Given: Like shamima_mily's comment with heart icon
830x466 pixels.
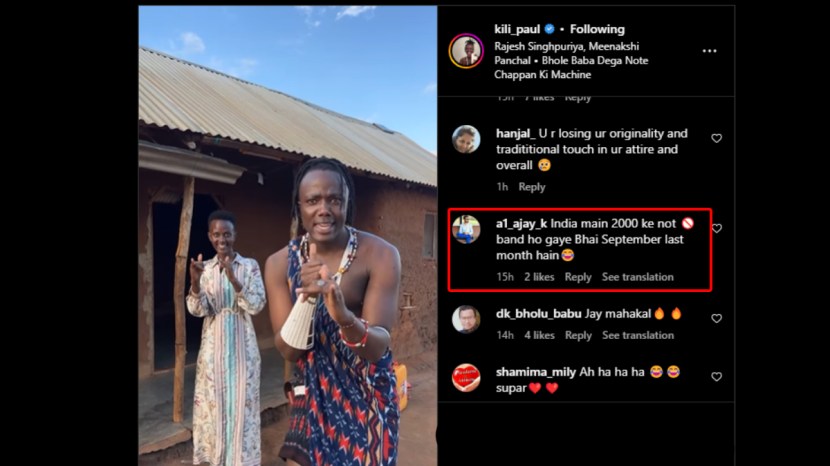Looking at the screenshot, I should click(716, 377).
